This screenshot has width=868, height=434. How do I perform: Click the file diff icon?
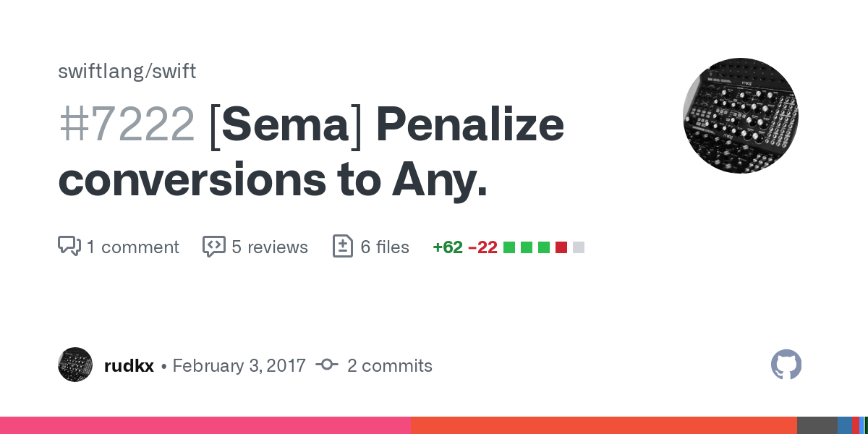pyautogui.click(x=342, y=247)
